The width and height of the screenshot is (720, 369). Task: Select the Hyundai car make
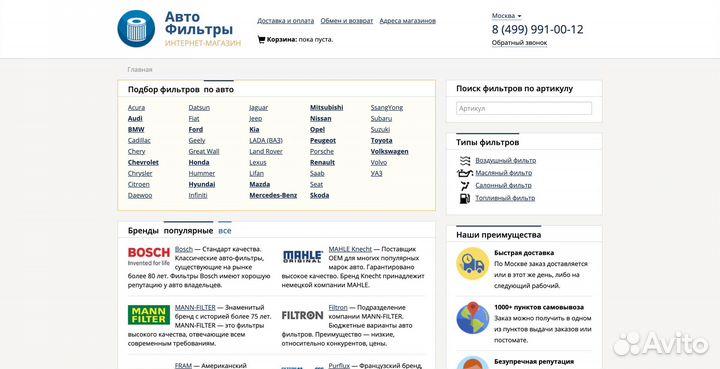tap(202, 184)
